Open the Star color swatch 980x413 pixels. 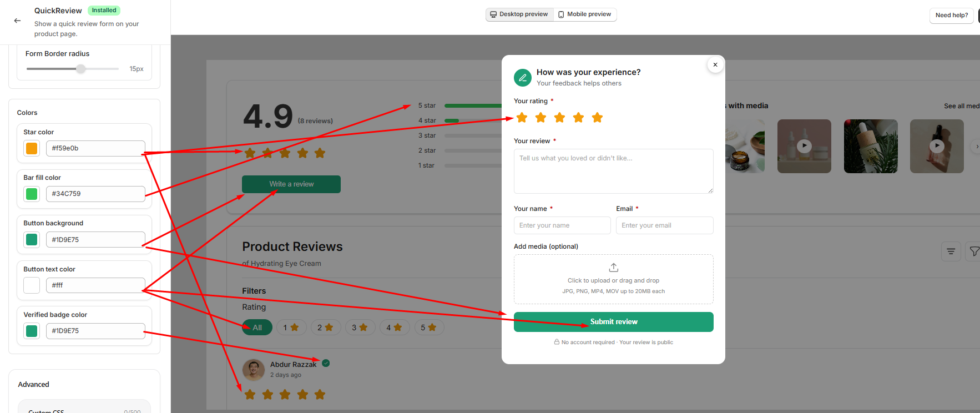(x=32, y=148)
